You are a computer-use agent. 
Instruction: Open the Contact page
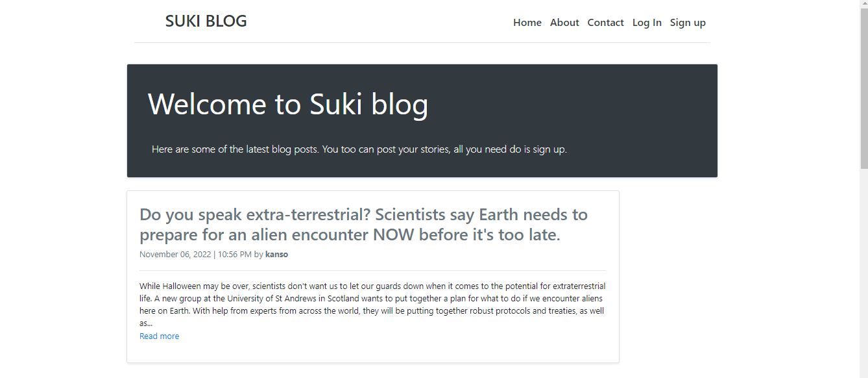click(605, 23)
